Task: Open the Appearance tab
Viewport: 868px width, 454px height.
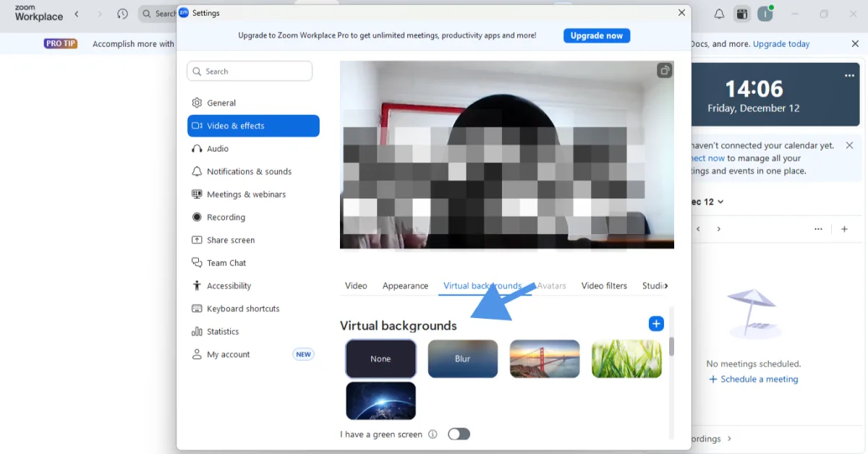Action: coord(405,286)
